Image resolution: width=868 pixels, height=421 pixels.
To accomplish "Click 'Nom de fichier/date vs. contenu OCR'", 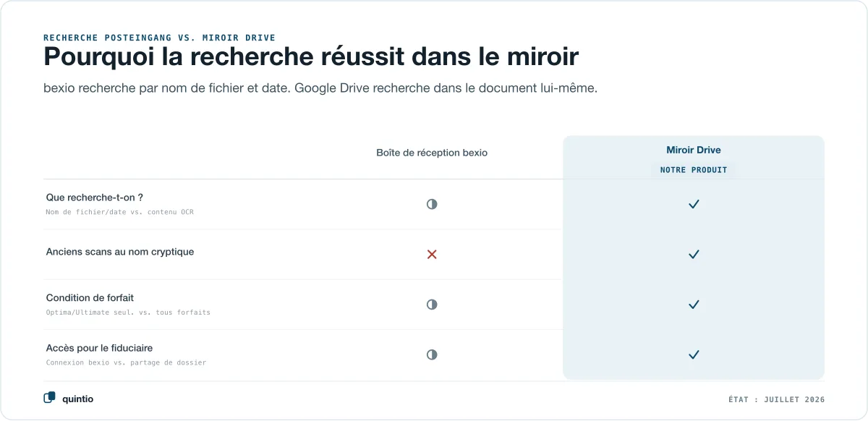I will pos(119,212).
